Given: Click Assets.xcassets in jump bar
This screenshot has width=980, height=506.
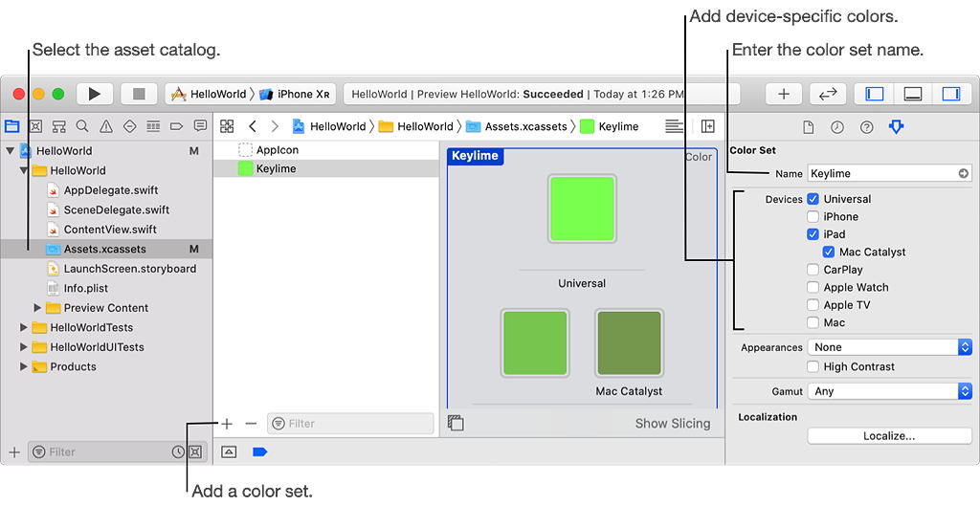Looking at the screenshot, I should (517, 126).
